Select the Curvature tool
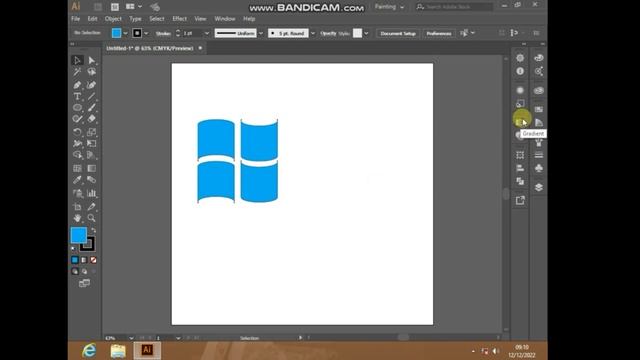The image size is (640, 360). (x=91, y=85)
